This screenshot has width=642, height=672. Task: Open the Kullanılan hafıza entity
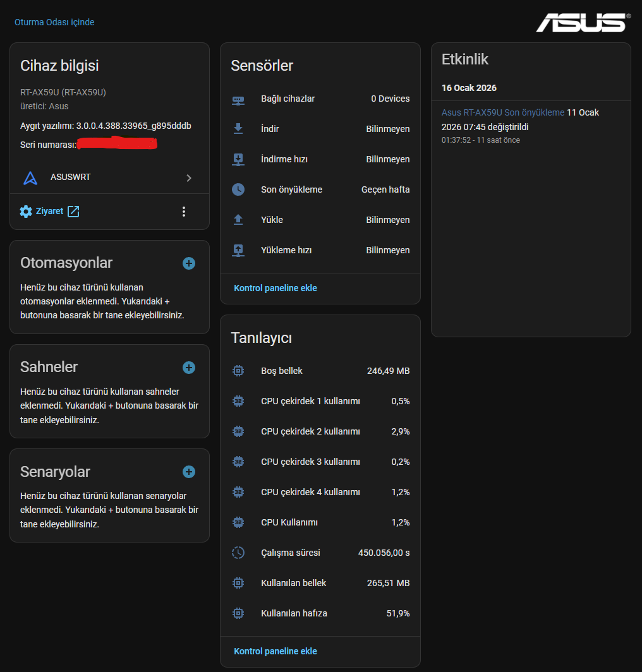pyautogui.click(x=320, y=614)
